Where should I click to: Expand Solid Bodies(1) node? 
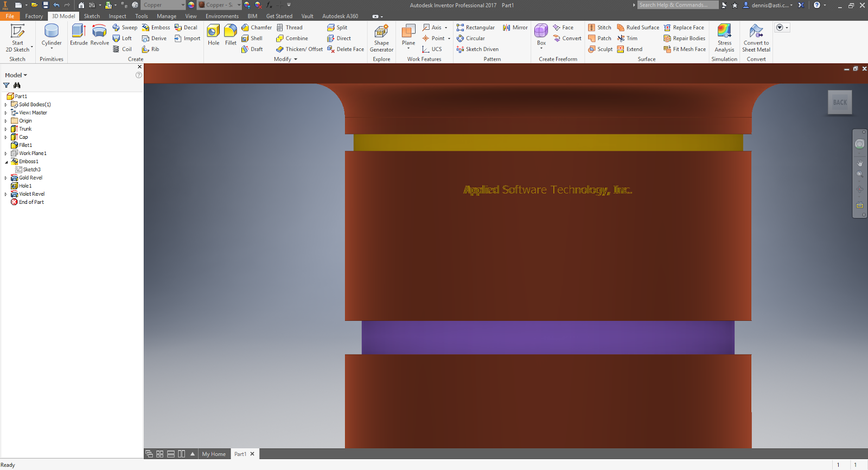[x=6, y=105]
